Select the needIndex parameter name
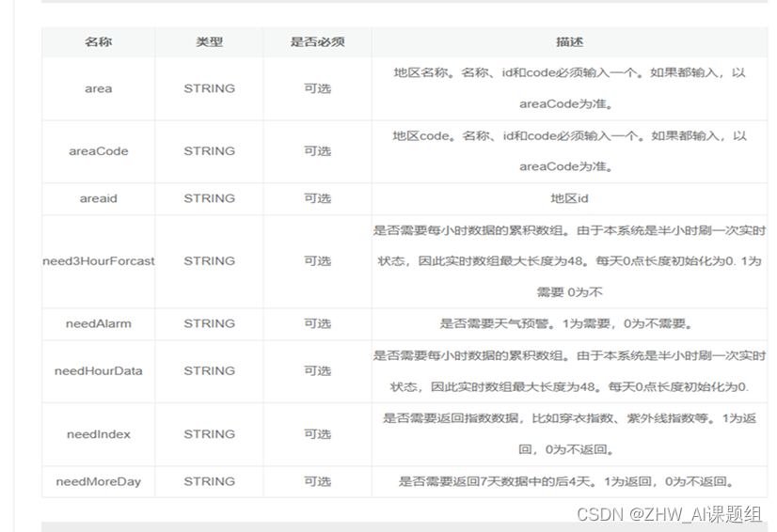This screenshot has width=777, height=532. pos(98,434)
